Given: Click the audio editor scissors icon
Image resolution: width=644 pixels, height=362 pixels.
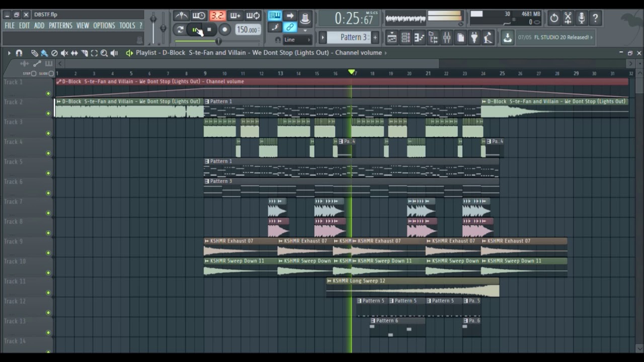Looking at the screenshot, I should pyautogui.click(x=568, y=18).
